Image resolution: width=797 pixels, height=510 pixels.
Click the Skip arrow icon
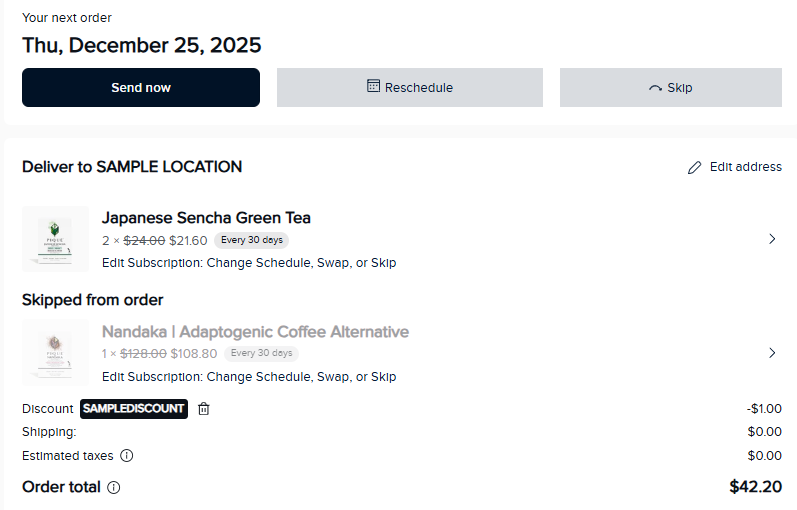(655, 88)
